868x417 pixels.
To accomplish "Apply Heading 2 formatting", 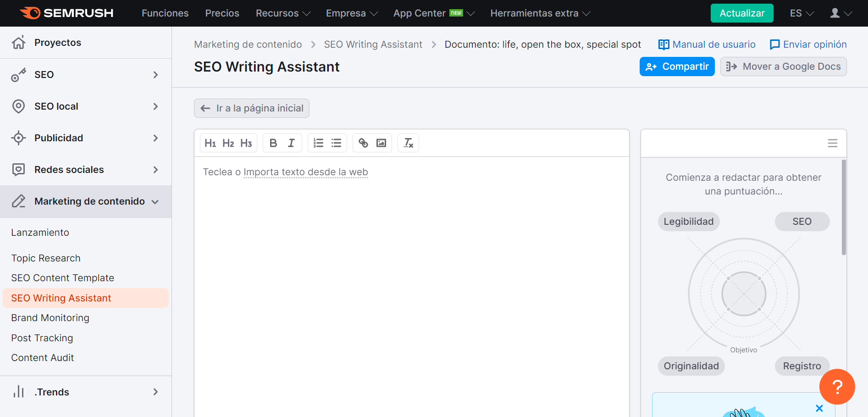I will click(228, 143).
